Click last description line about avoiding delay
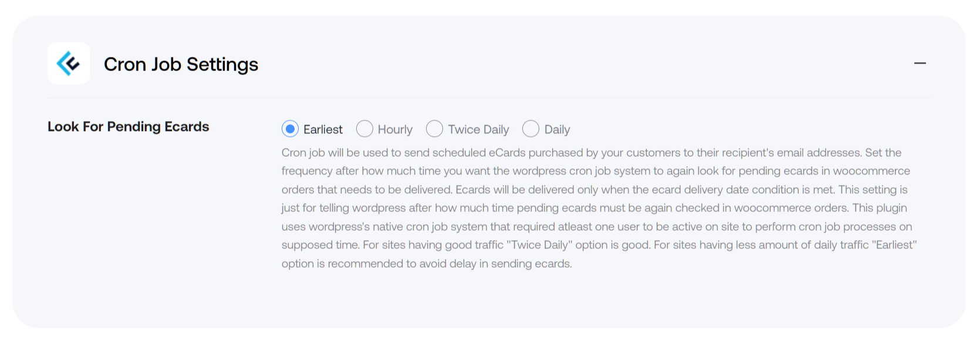 (427, 264)
